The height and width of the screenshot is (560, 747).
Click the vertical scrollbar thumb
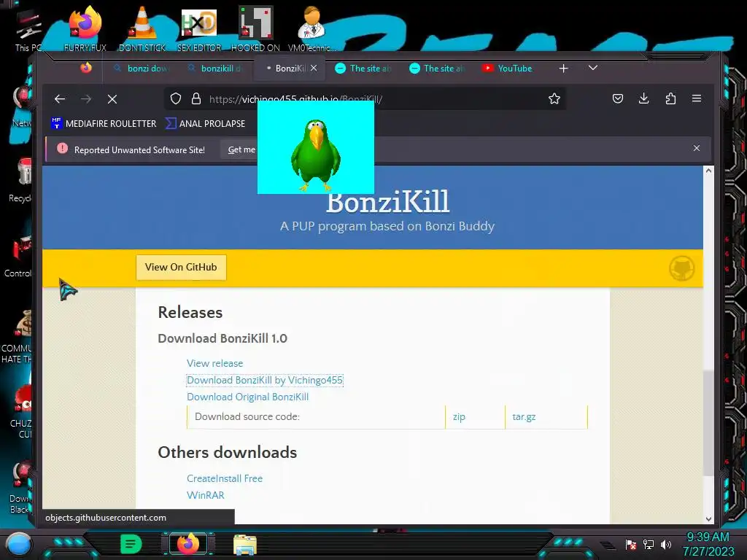coord(708,423)
